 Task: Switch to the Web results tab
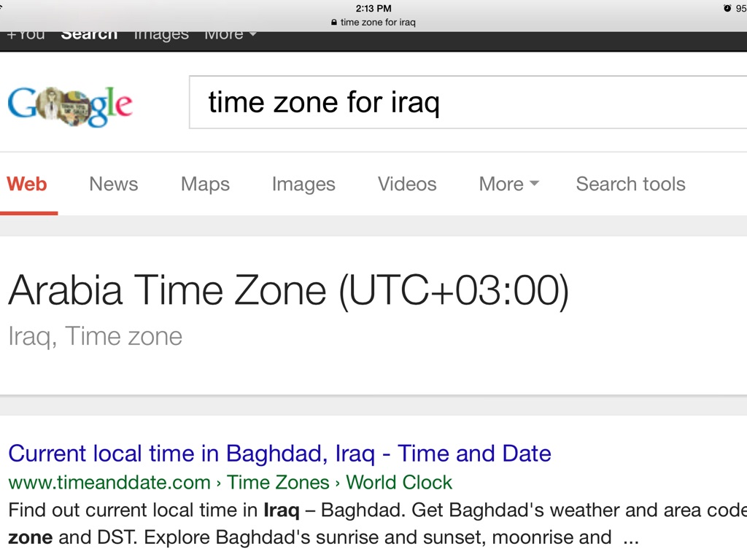click(x=27, y=184)
